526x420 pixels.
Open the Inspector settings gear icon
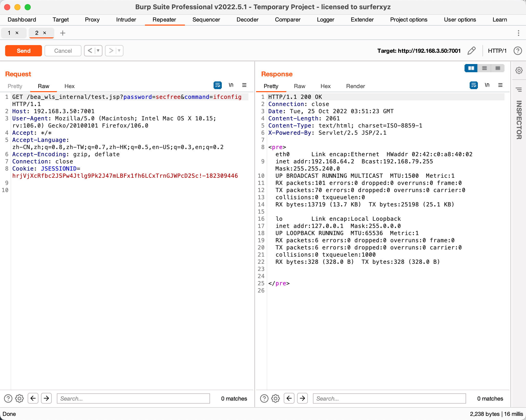(x=519, y=70)
